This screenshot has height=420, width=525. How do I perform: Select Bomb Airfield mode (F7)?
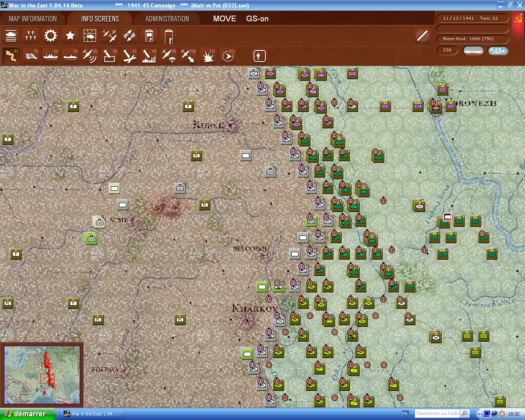click(x=129, y=56)
